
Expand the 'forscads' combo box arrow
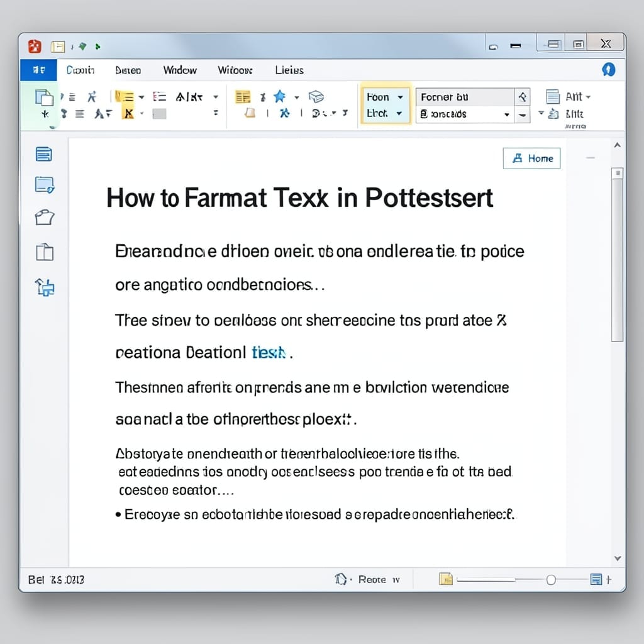(507, 114)
